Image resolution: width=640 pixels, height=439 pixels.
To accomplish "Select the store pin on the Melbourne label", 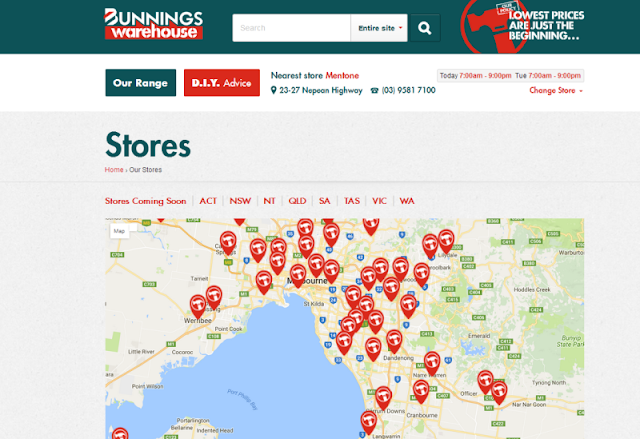I will pyautogui.click(x=298, y=276).
